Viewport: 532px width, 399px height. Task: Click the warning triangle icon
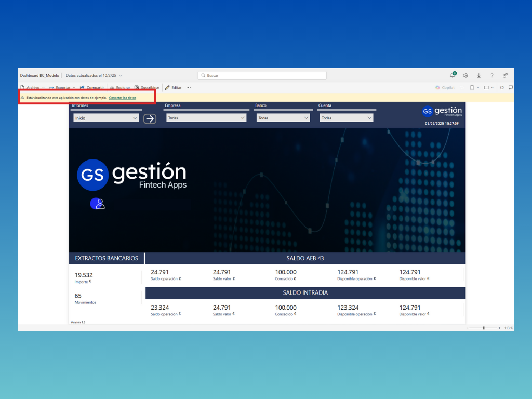pos(22,97)
